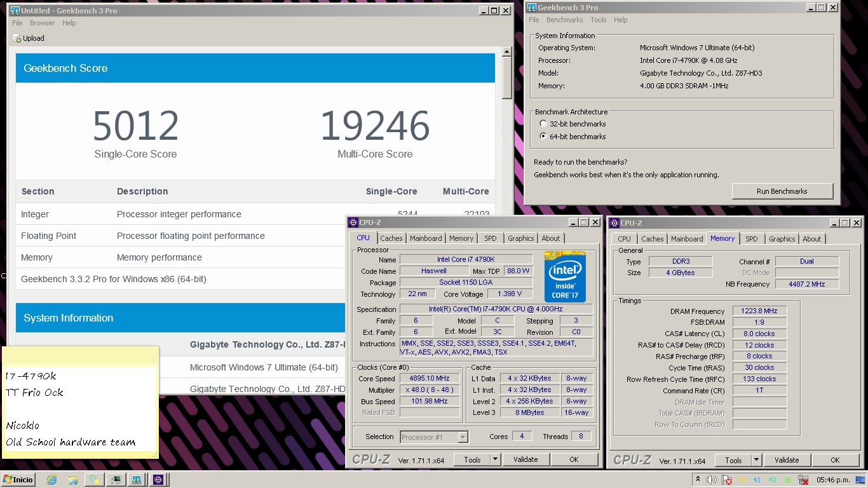Click the Action Center flag tray icon

tap(727, 480)
